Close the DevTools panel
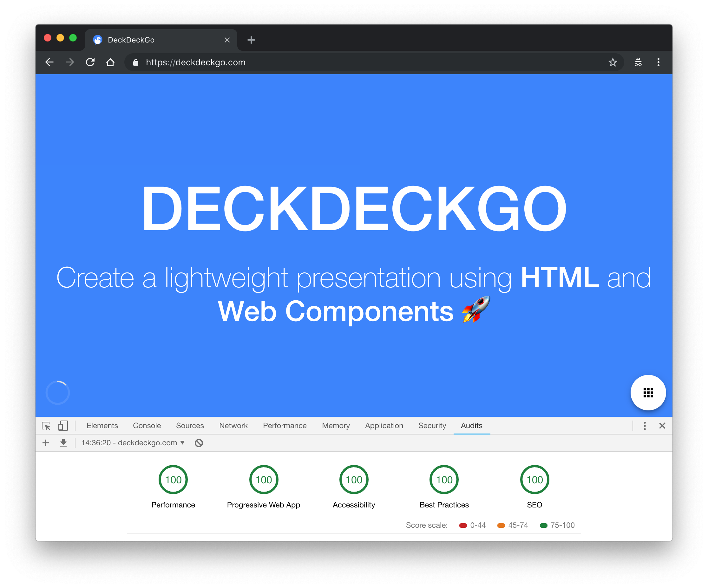This screenshot has width=708, height=588. (x=662, y=426)
